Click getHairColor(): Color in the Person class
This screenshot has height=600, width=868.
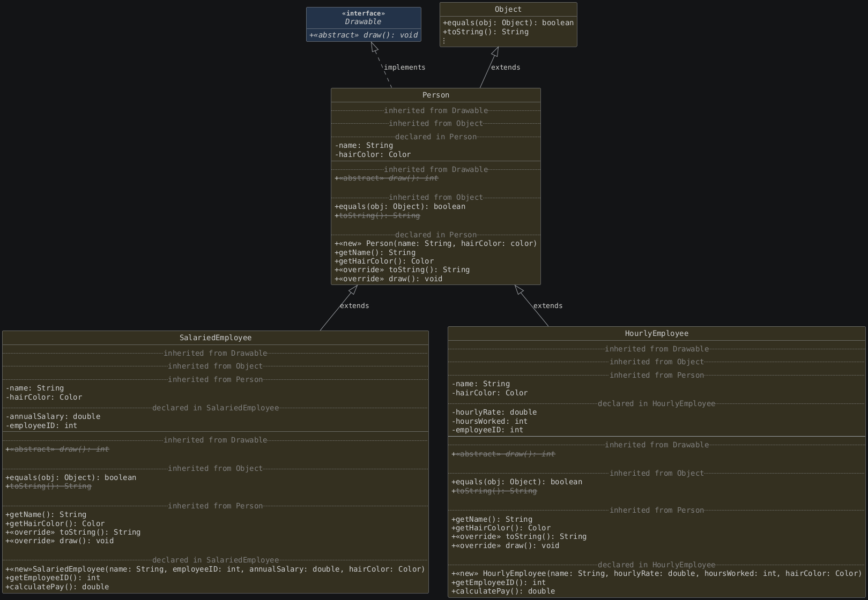click(x=384, y=261)
